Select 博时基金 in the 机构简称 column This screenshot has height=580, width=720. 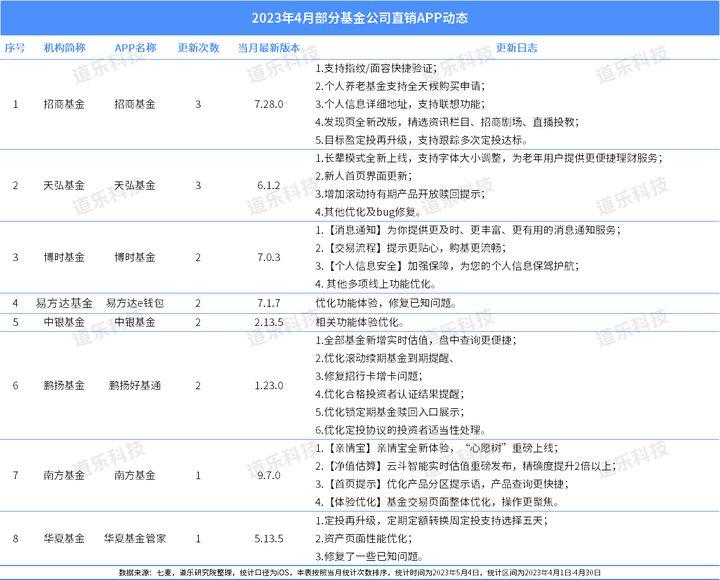click(64, 257)
